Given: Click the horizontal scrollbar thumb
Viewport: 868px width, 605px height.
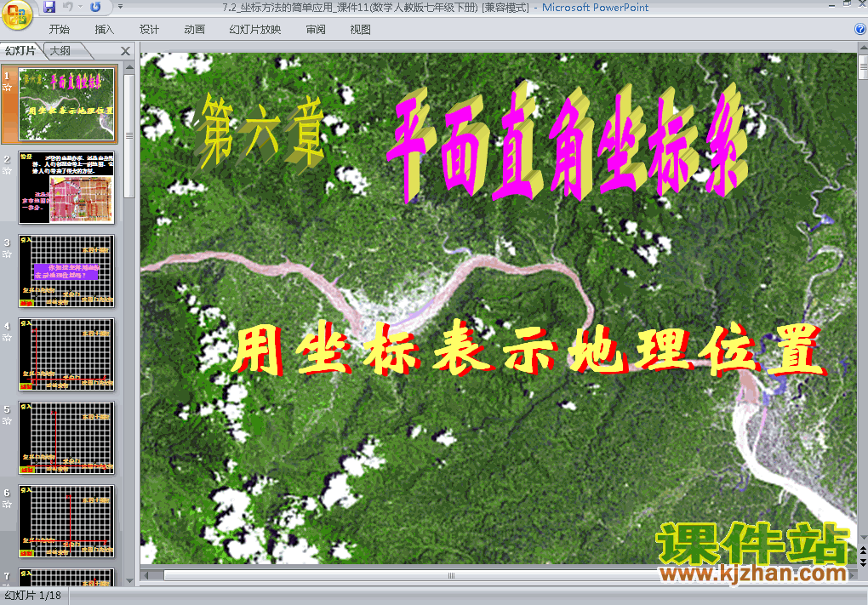Looking at the screenshot, I should pos(451,576).
